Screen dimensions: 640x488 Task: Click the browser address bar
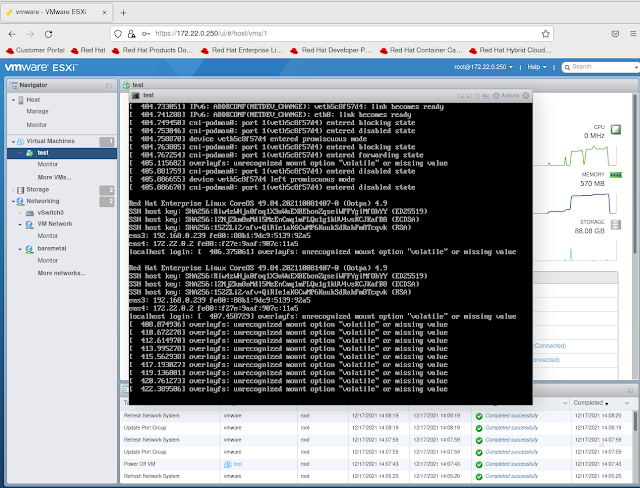(x=331, y=34)
